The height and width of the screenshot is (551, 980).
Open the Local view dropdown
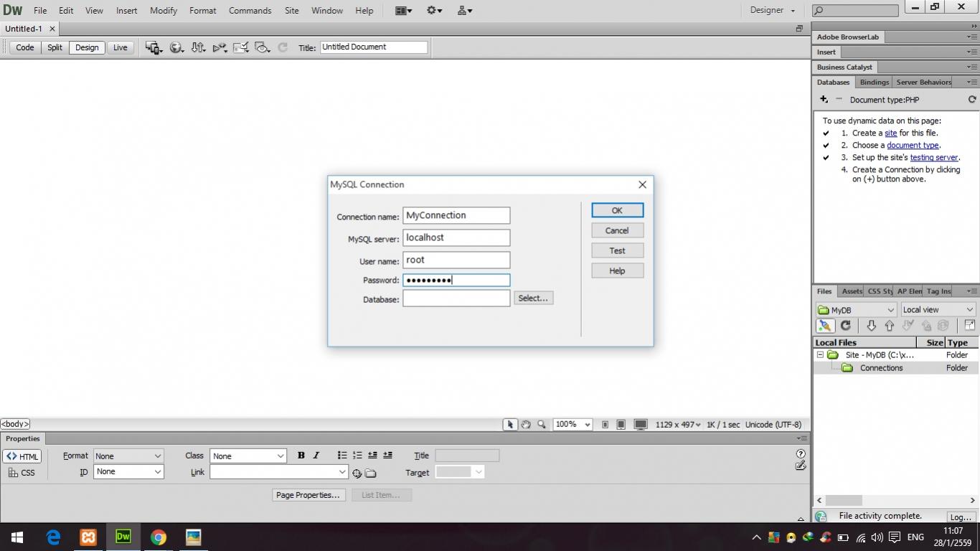click(938, 310)
